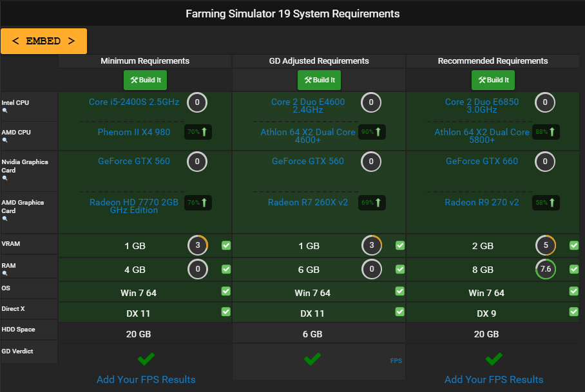Viewport: 585px width, 392px height.
Task: Toggle the OS checkbox in Minimum column
Action: click(225, 291)
